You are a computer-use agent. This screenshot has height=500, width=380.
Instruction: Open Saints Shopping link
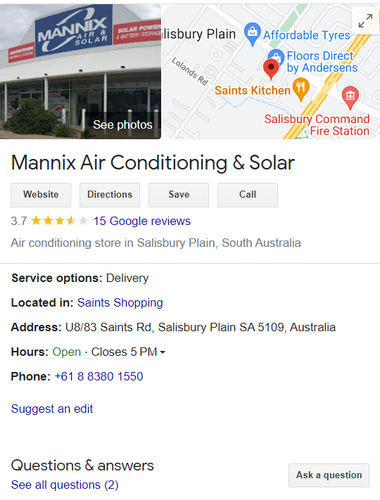[120, 303]
